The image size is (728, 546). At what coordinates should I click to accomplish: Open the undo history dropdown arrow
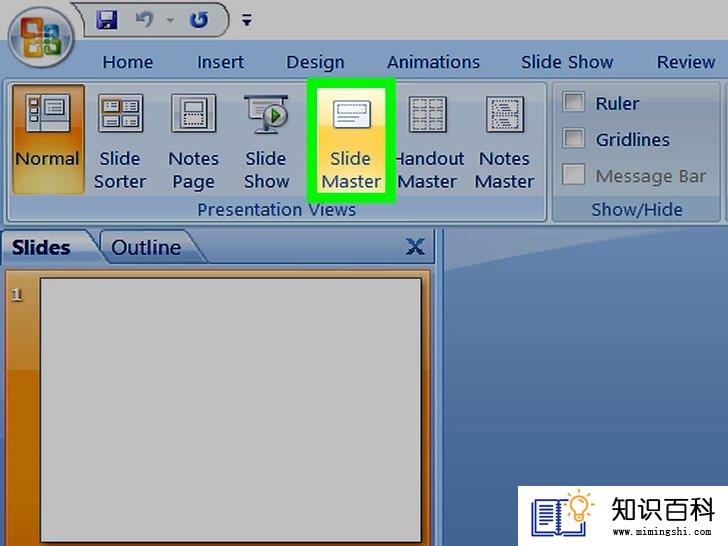[x=170, y=20]
